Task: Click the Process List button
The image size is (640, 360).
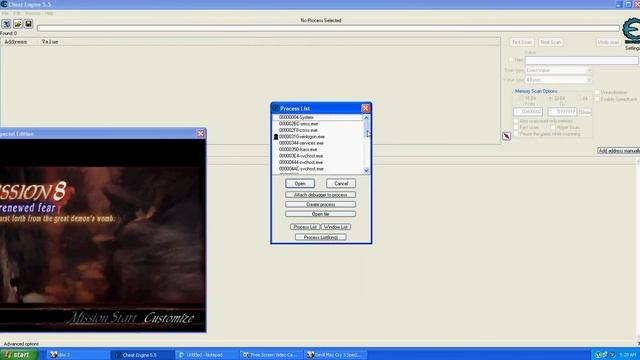Action: pos(305,227)
